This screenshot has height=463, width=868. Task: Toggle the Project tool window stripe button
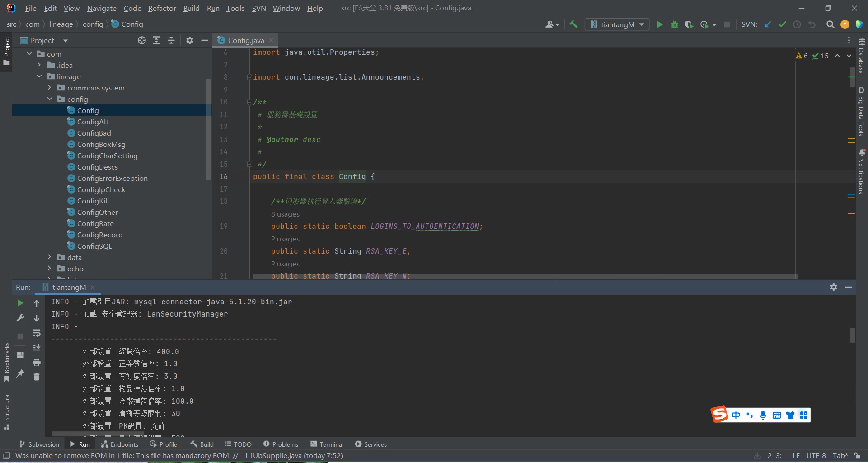(x=6, y=51)
